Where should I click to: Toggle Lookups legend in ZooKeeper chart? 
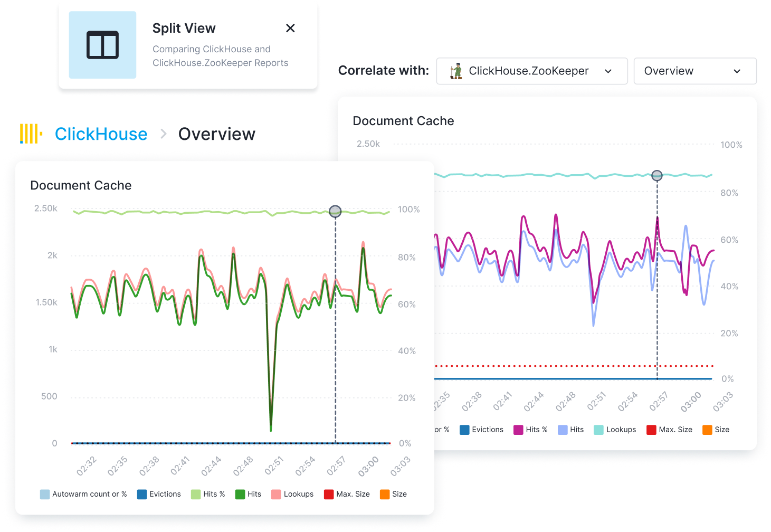tap(615, 430)
